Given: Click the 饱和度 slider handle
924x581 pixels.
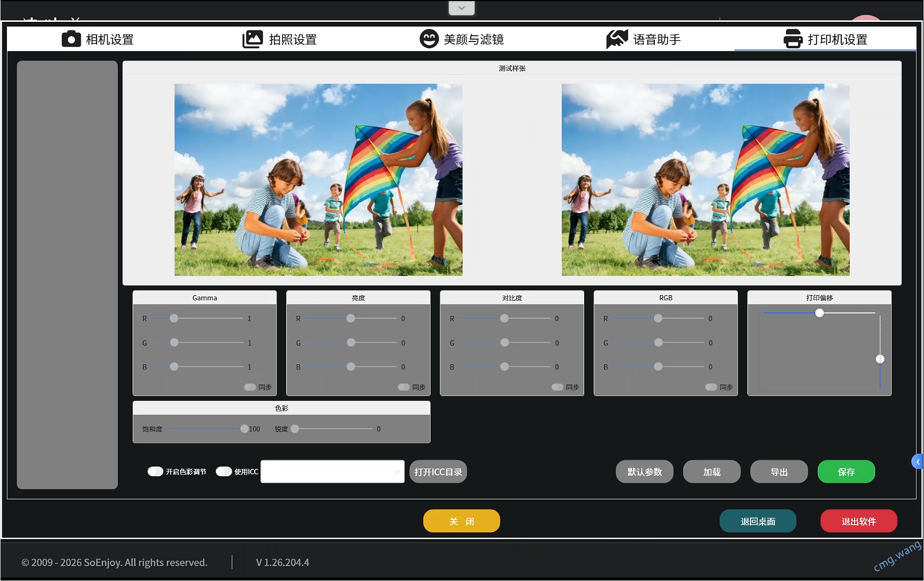Looking at the screenshot, I should click(x=244, y=429).
